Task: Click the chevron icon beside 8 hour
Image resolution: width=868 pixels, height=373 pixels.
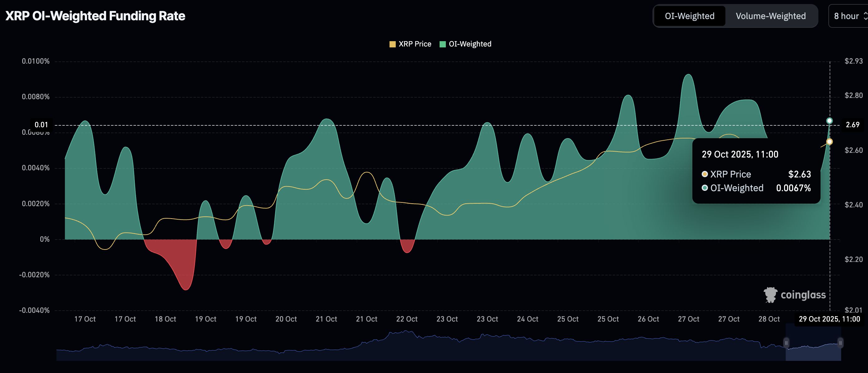Action: point(864,16)
